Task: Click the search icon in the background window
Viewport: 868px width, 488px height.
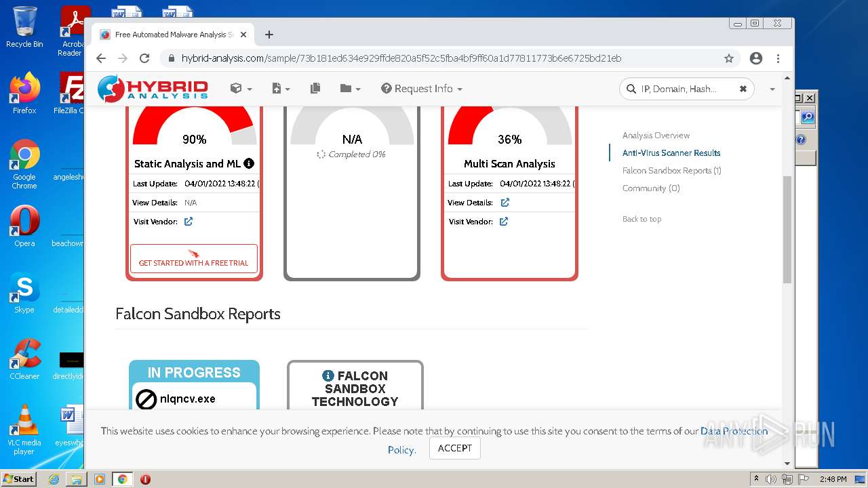Action: 807,117
